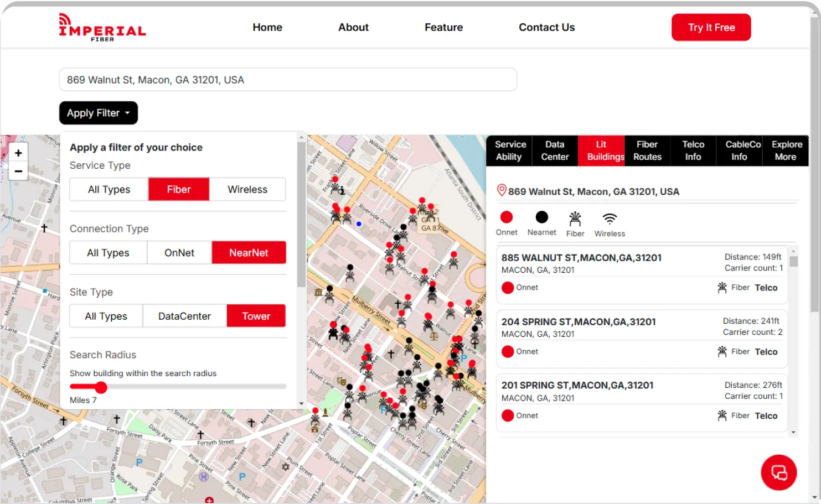Open the Data Center tab

[x=555, y=150]
